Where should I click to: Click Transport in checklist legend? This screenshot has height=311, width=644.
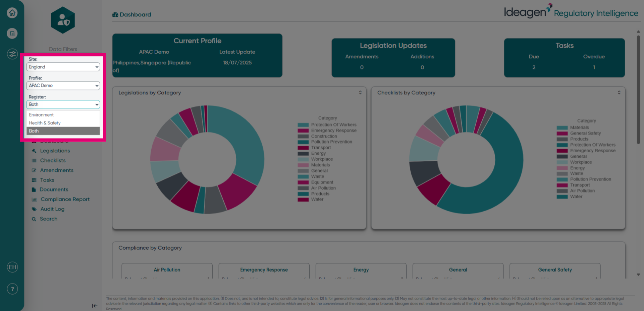580,185
